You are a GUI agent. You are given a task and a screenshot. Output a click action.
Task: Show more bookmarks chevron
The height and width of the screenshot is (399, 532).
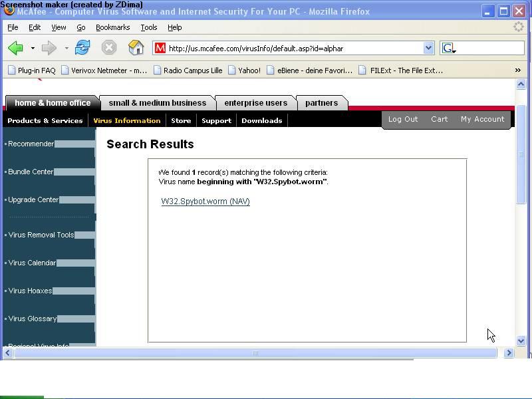[x=518, y=70]
